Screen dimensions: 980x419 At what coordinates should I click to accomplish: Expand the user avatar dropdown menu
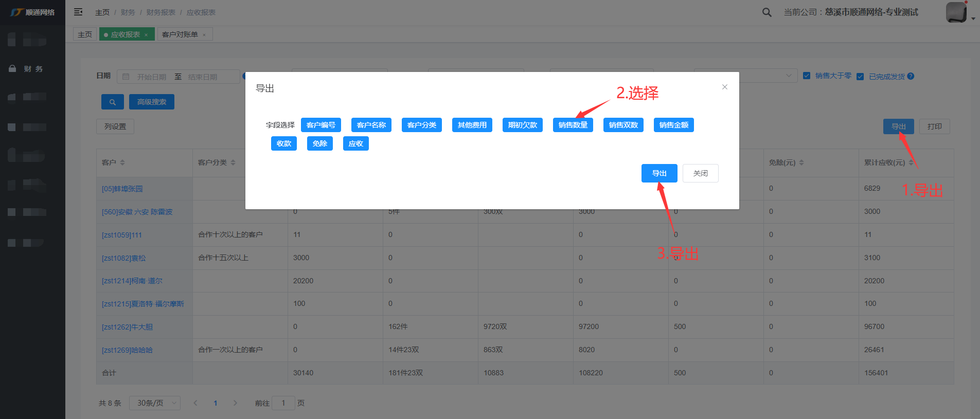point(973,19)
